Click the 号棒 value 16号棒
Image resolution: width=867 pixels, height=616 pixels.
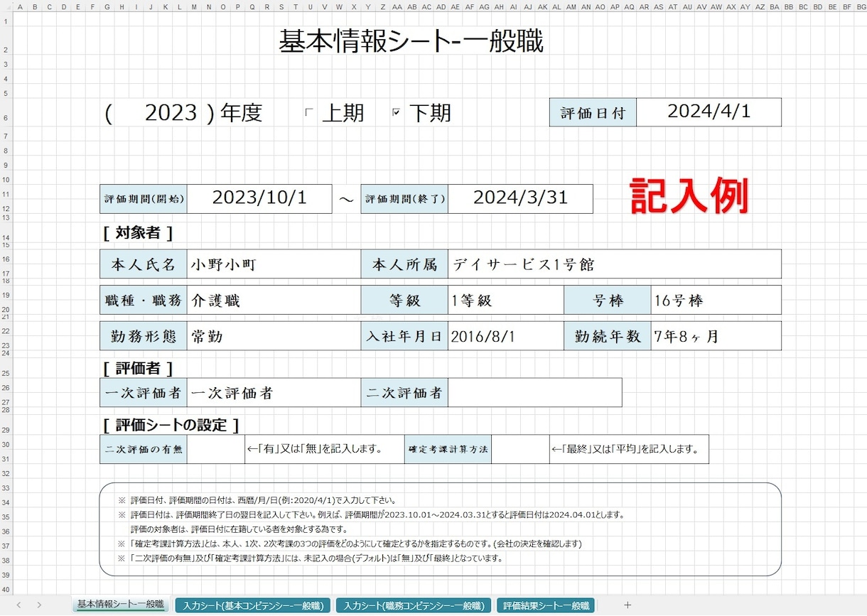tap(716, 300)
